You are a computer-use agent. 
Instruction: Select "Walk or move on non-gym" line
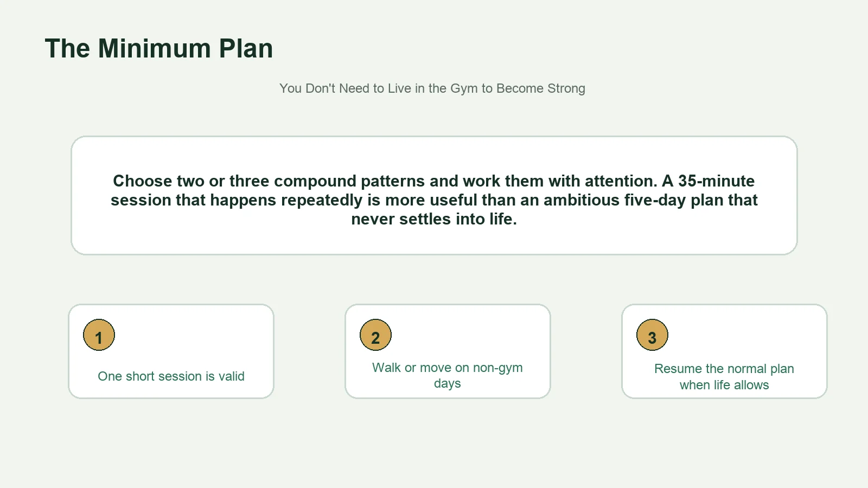tap(448, 368)
